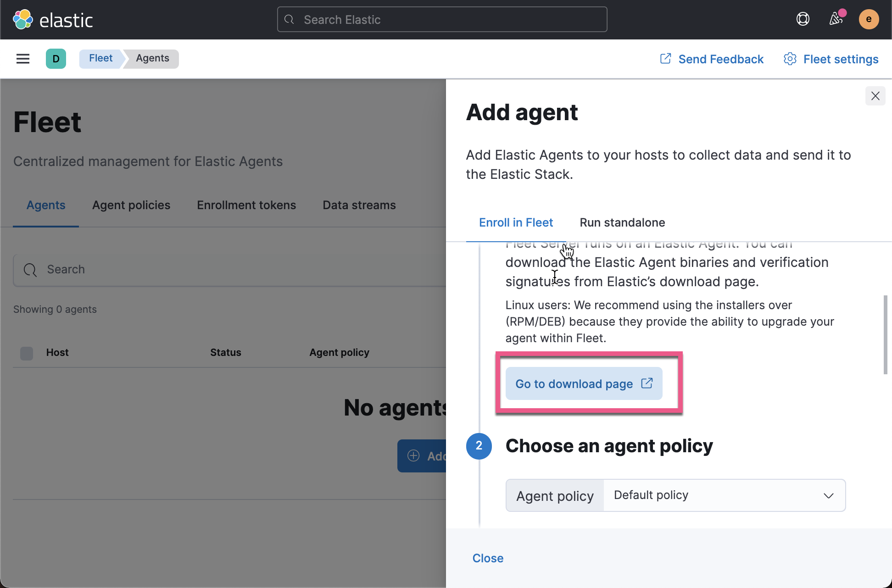Select the Enroll in Fleet tab
This screenshot has width=892, height=588.
click(515, 222)
